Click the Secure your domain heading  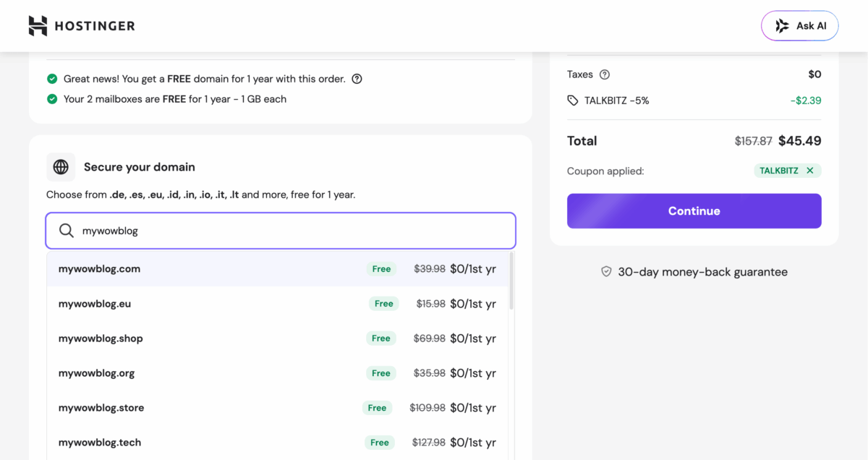pyautogui.click(x=140, y=167)
